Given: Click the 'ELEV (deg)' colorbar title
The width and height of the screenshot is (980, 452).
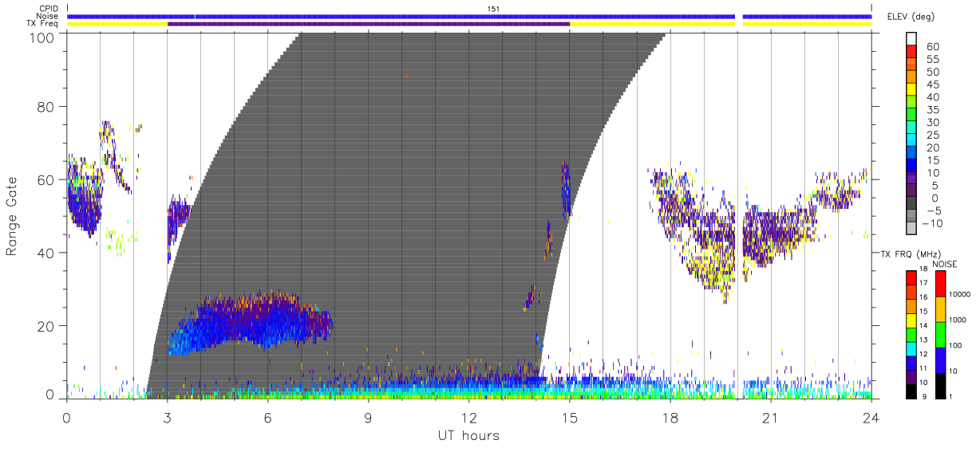Looking at the screenshot, I should [x=910, y=17].
